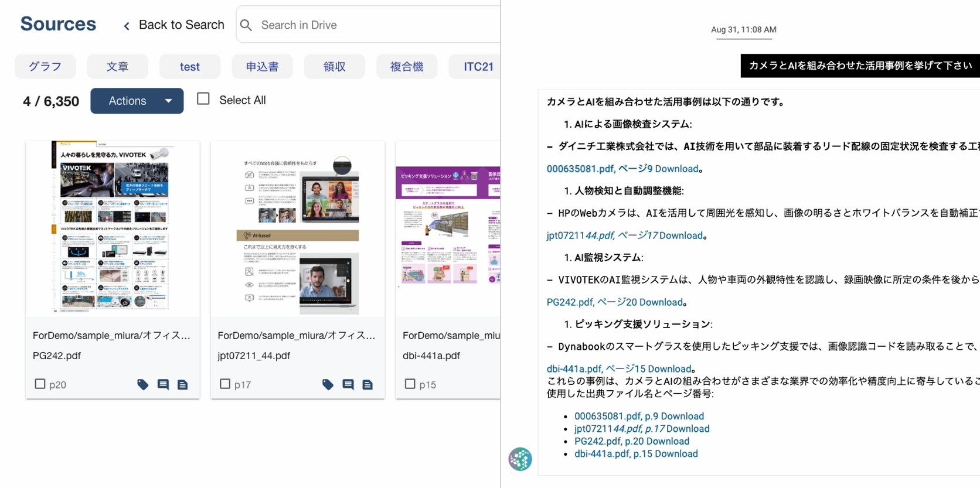This screenshot has width=980, height=488.
Task: Select the グラフ tag chip
Action: click(45, 67)
